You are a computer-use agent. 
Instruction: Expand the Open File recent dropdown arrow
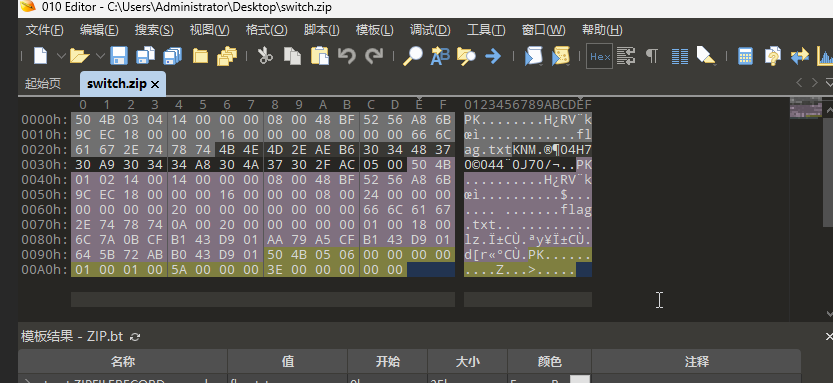click(100, 56)
